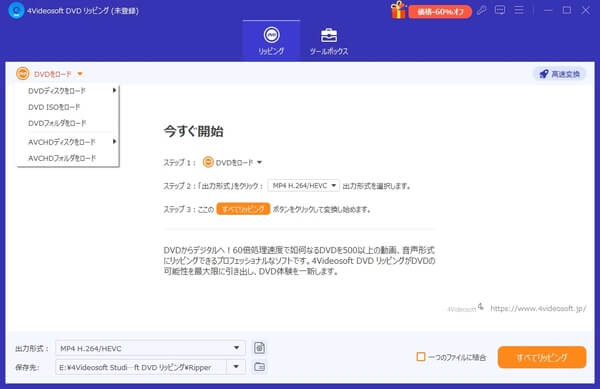The width and height of the screenshot is (600, 389).
Task: Click the Step 1 DVDをロード disc icon
Action: 208,162
